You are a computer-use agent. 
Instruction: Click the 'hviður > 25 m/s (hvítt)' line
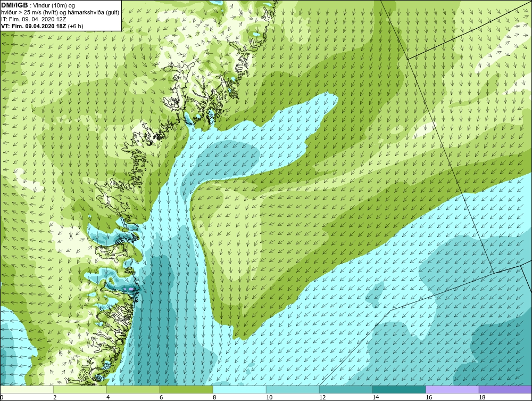click(x=29, y=13)
